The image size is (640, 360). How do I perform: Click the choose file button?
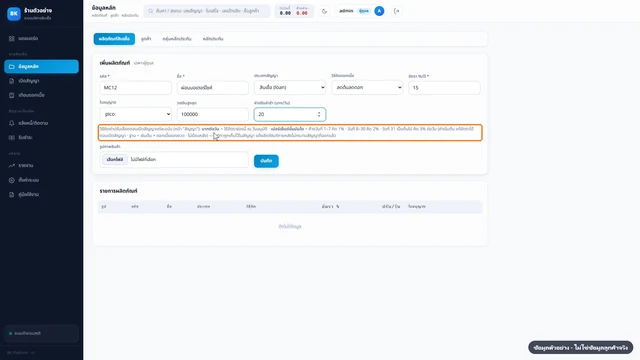[115, 160]
